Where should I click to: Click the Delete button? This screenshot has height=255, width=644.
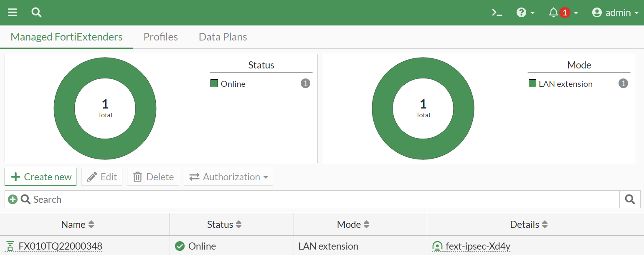click(x=153, y=177)
